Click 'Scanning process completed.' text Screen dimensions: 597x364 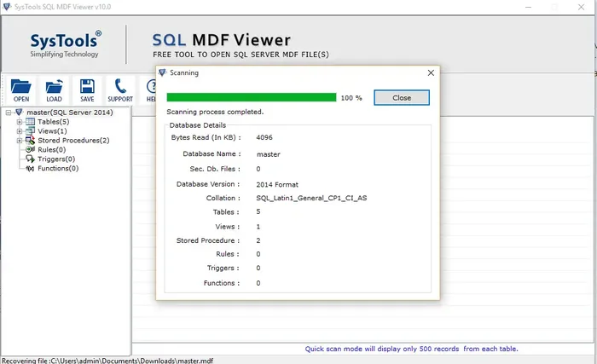coord(215,112)
